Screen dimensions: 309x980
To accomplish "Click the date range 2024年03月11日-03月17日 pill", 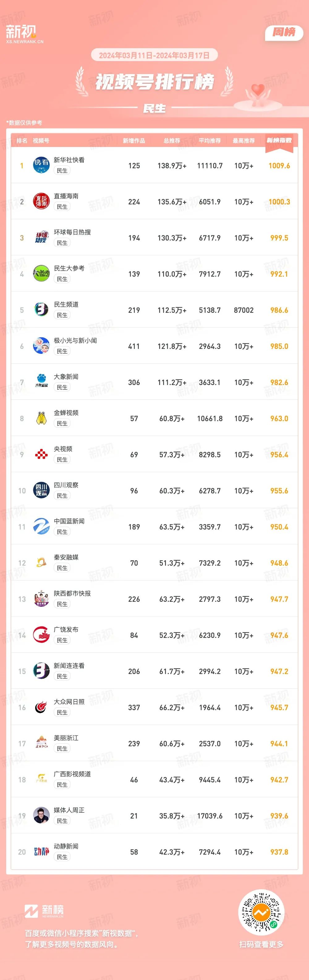I will coord(154,55).
